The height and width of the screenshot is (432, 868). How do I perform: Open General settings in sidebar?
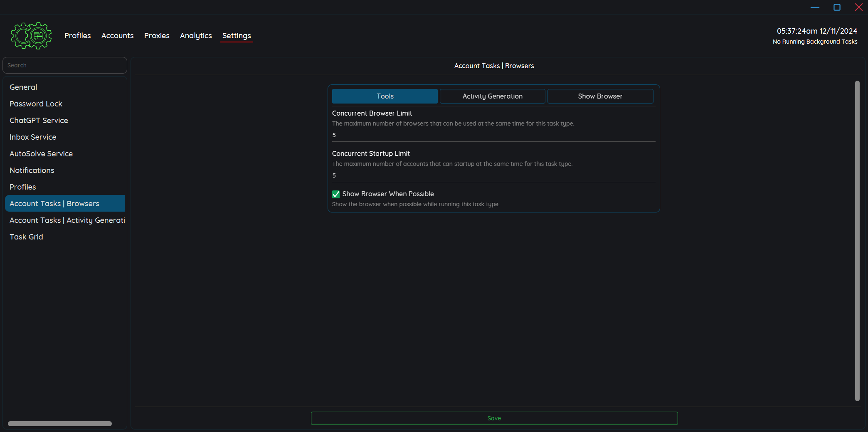[x=23, y=87]
